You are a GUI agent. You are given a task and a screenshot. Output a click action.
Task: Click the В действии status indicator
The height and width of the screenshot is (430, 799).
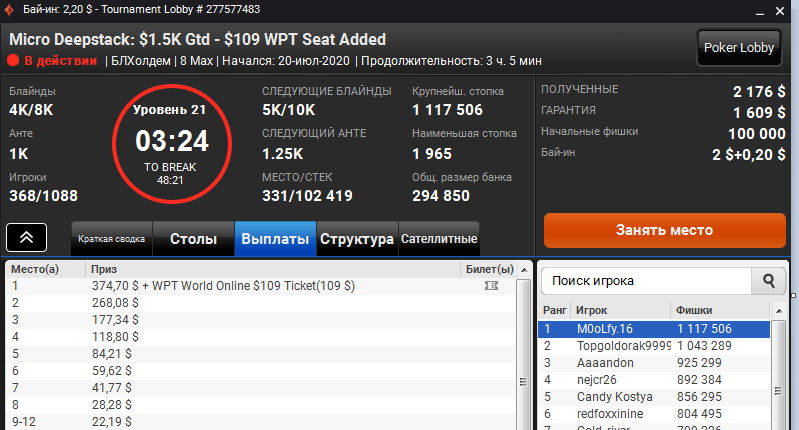(52, 61)
